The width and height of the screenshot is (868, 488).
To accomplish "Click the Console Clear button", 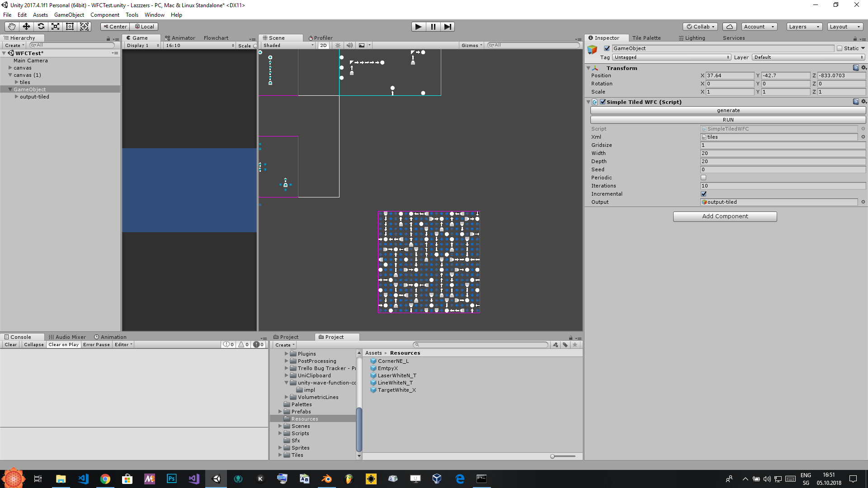I will point(11,345).
